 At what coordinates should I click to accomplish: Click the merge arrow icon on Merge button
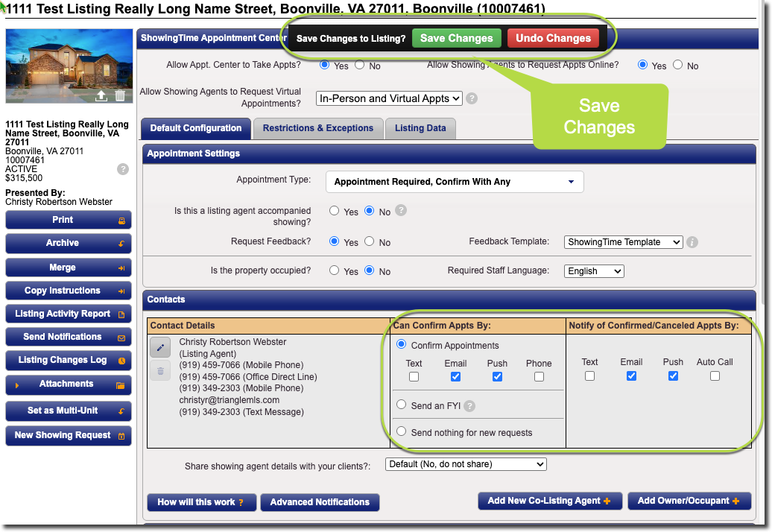pos(121,268)
